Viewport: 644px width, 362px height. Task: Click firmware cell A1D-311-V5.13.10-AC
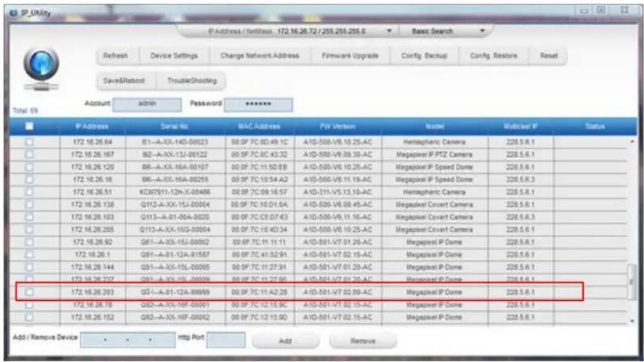click(338, 192)
